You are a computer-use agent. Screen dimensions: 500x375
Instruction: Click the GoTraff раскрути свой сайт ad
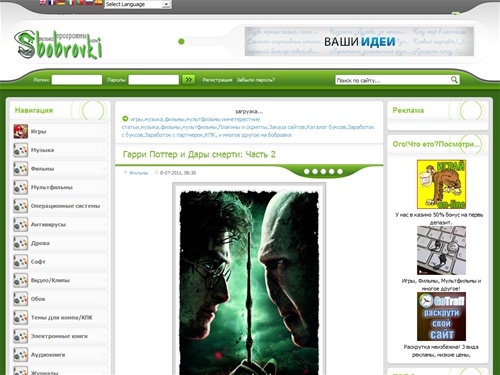441,317
